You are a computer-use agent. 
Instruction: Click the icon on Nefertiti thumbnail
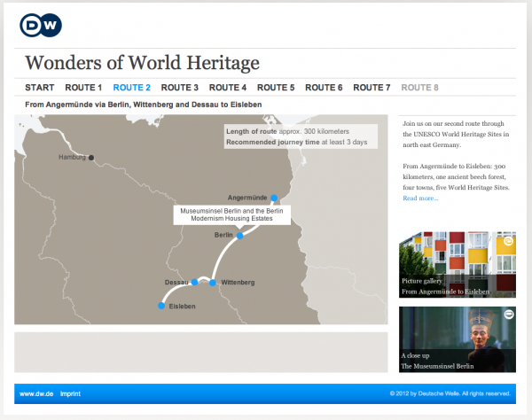[508, 315]
